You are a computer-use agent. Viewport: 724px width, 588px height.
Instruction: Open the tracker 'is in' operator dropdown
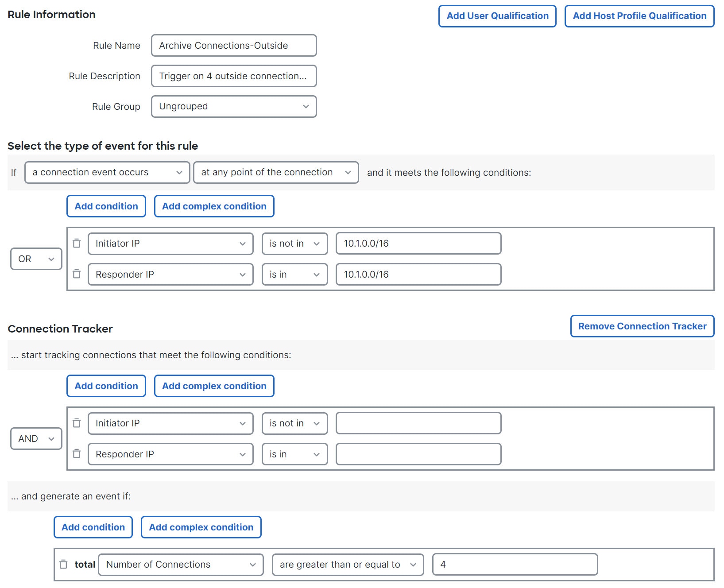295,454
